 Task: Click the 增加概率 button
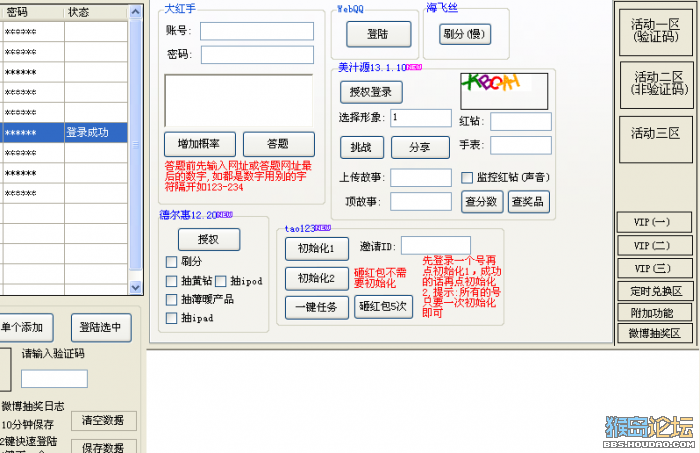pos(200,144)
